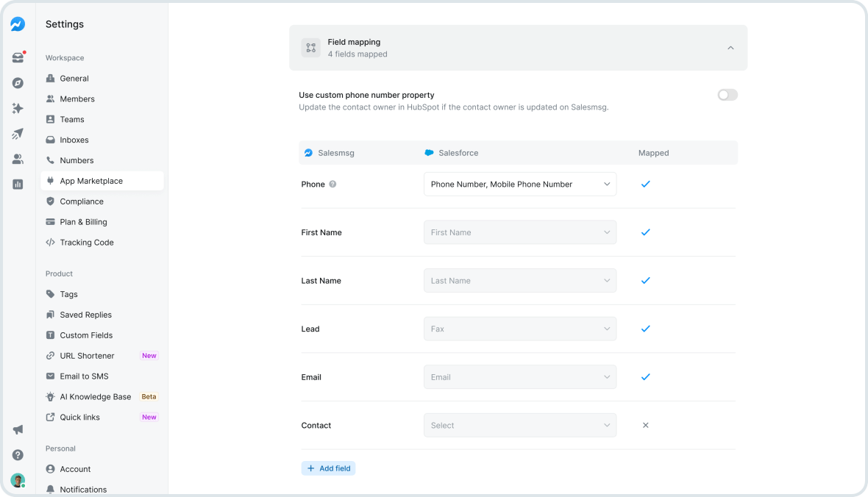
Task: Open the Salesmsg inbox icon with notification dot
Action: pos(18,57)
